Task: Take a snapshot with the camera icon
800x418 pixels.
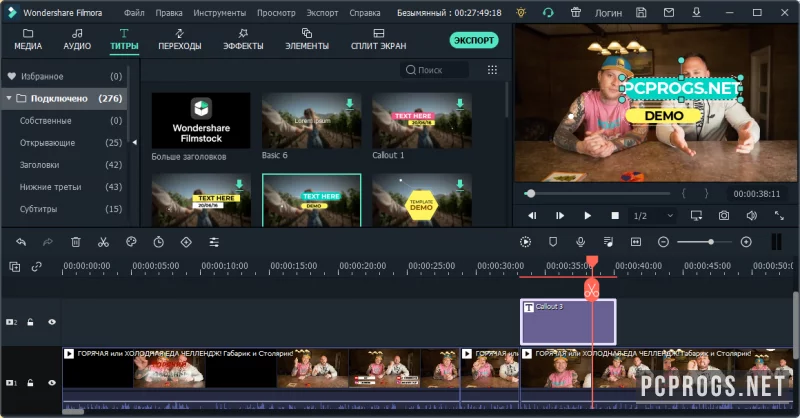Action: (x=724, y=215)
